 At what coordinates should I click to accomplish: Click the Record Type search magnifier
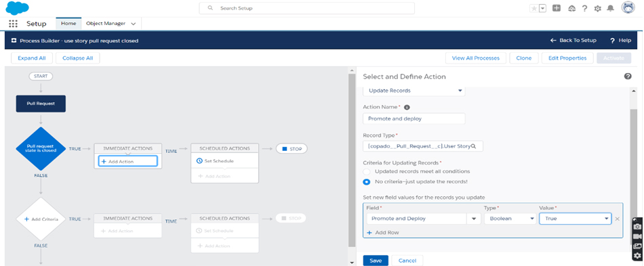[473, 146]
